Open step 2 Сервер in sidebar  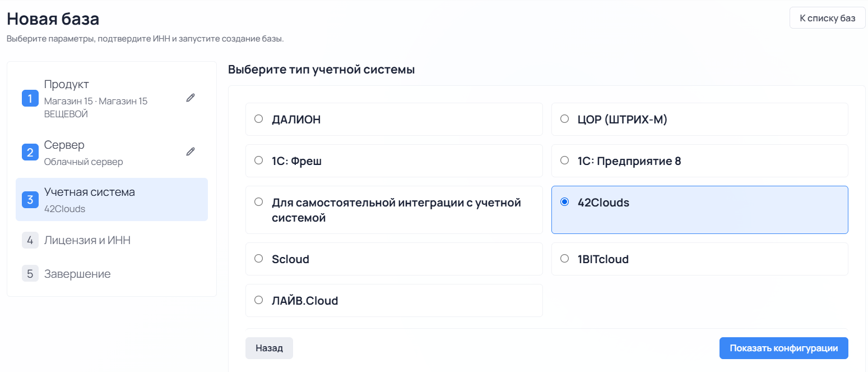pos(112,152)
